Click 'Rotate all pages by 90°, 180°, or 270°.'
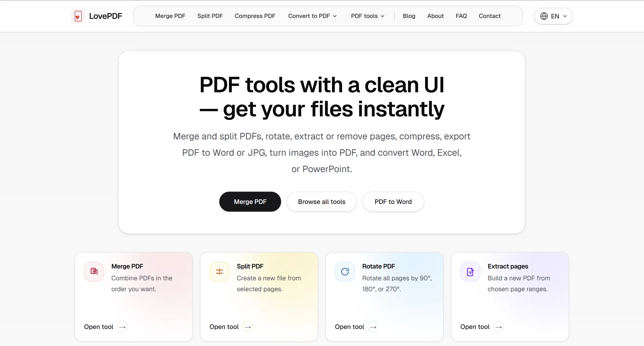 397,283
